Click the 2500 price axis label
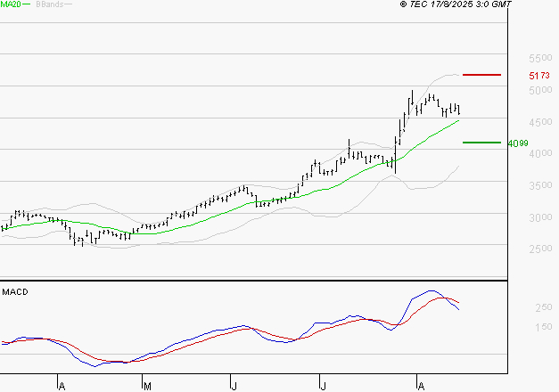Viewport: 559px width, 392px height. coord(540,249)
